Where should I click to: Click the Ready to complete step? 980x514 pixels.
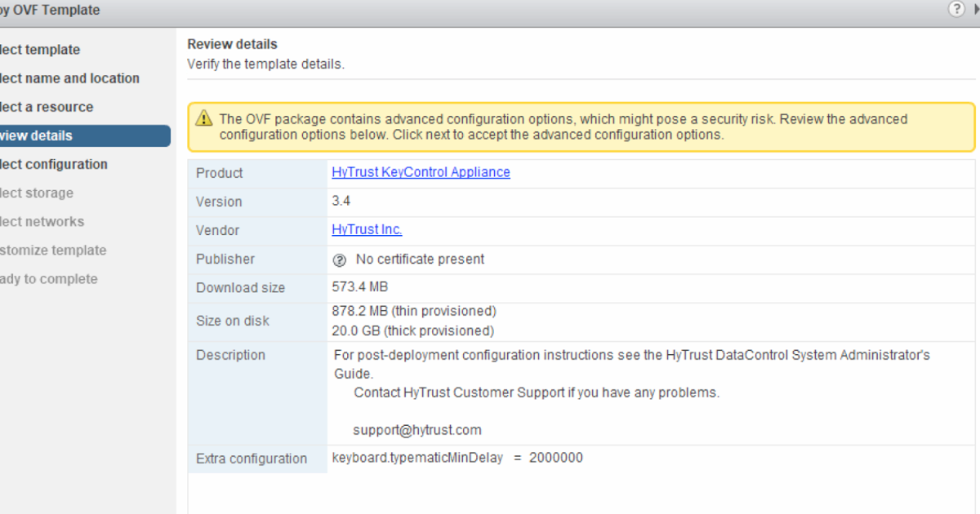(49, 278)
